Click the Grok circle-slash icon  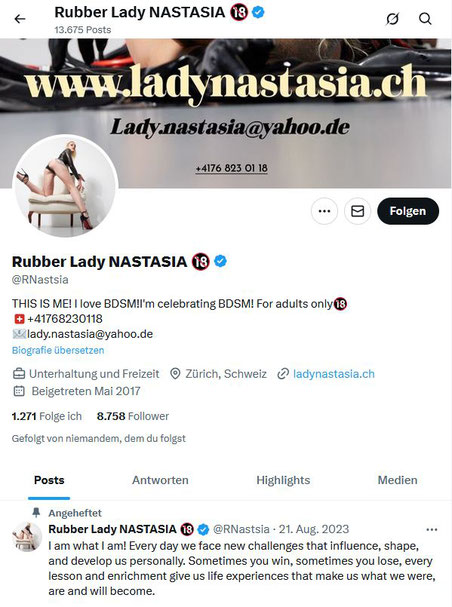[392, 19]
